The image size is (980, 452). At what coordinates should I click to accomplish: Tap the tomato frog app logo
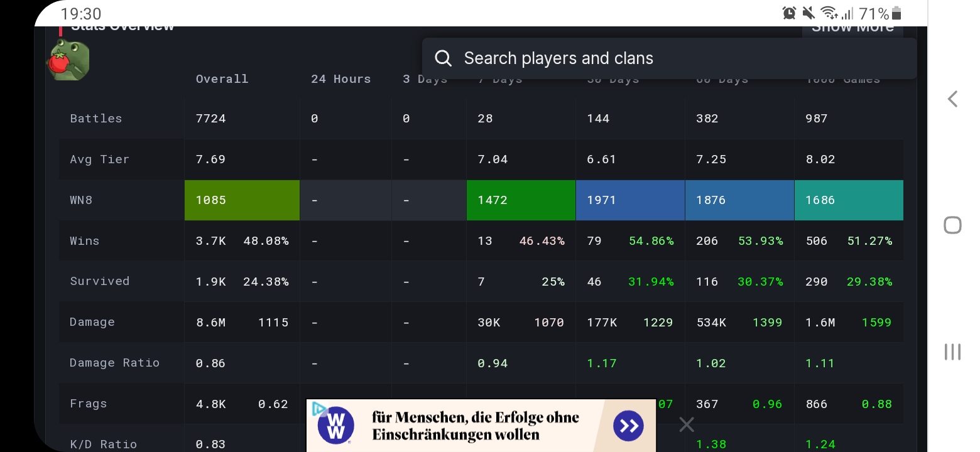pos(68,60)
